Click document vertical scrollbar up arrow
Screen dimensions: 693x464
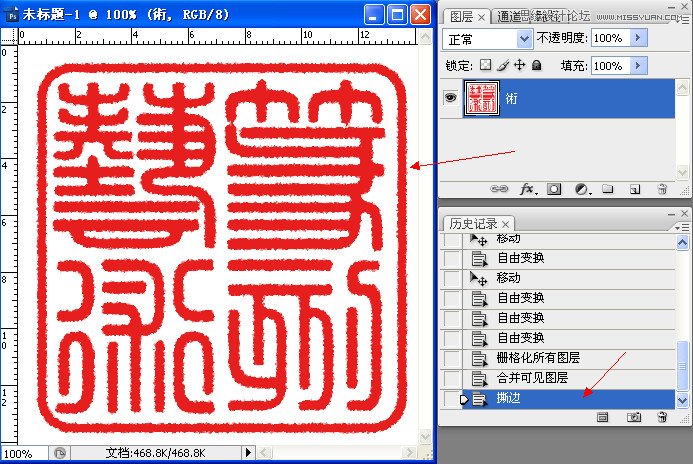pos(425,37)
